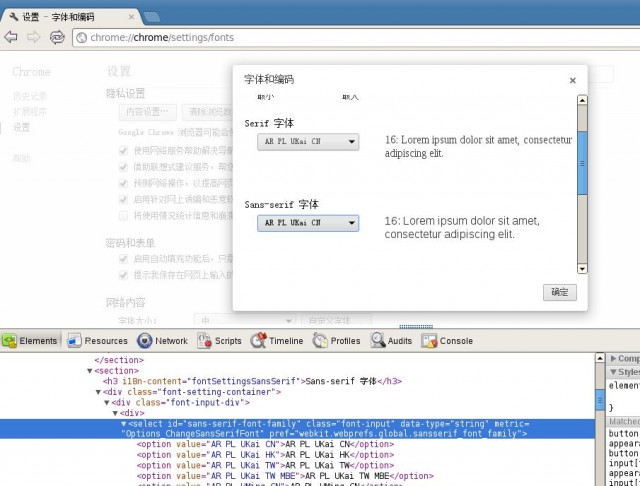Select the closing section tag line

pyautogui.click(x=119, y=360)
